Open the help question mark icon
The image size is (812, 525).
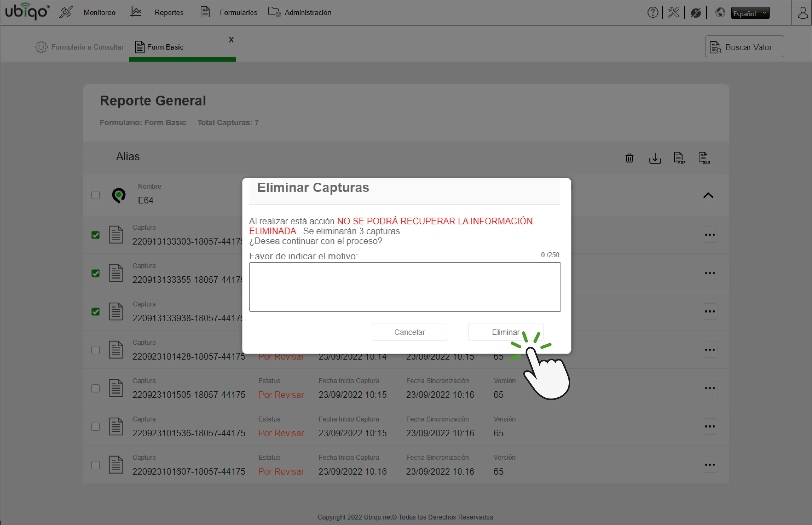653,13
